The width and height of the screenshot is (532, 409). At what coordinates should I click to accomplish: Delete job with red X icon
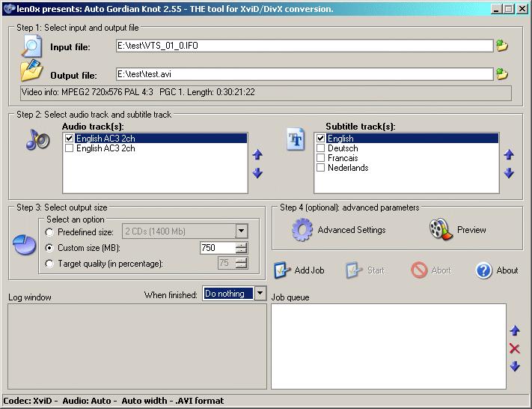point(515,348)
